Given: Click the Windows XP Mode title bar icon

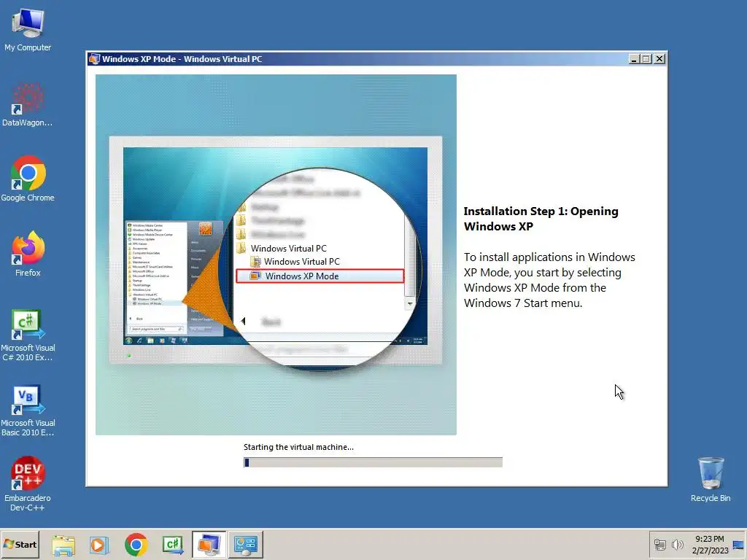Looking at the screenshot, I should 94,59.
